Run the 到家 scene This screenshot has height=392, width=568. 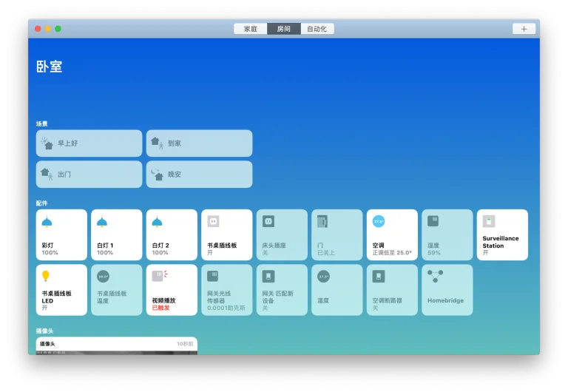(199, 143)
